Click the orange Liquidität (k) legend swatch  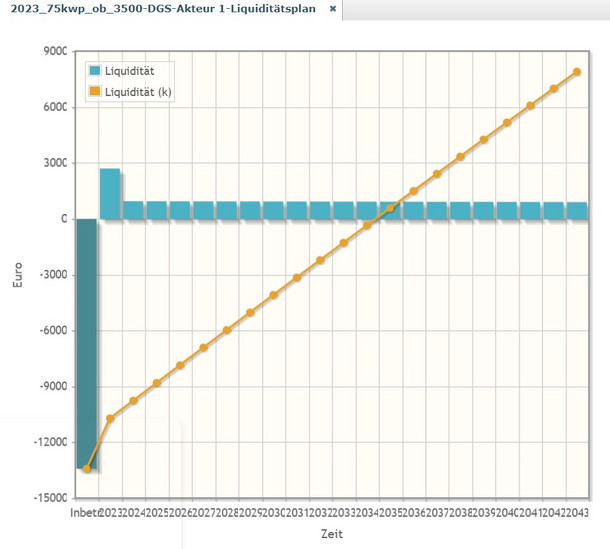(x=95, y=91)
